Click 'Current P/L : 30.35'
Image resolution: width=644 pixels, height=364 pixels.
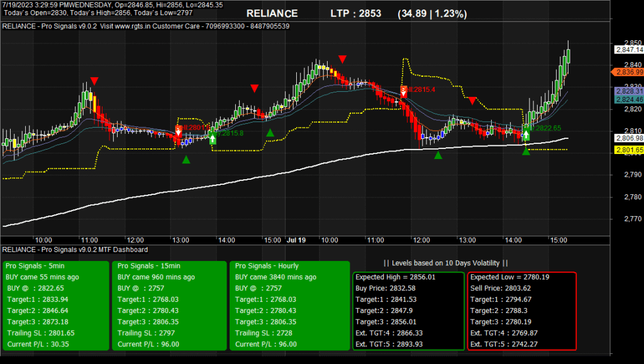(38, 344)
